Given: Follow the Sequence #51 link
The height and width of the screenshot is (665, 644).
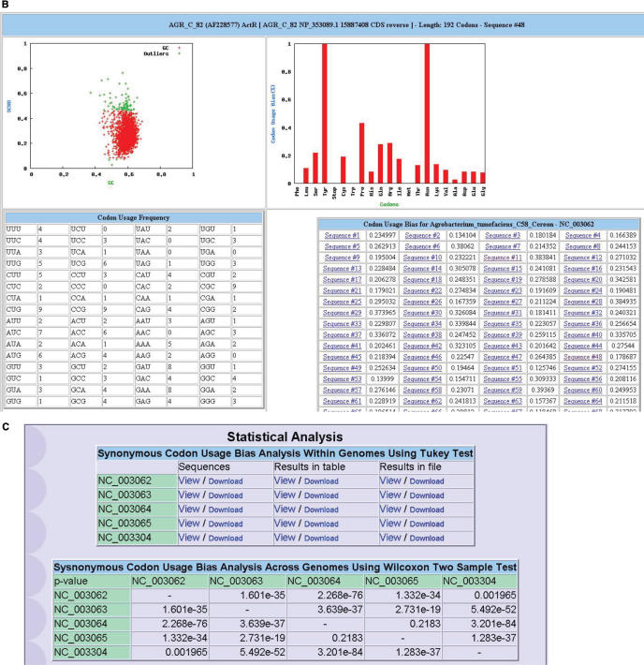Looking at the screenshot, I should pyautogui.click(x=503, y=368).
